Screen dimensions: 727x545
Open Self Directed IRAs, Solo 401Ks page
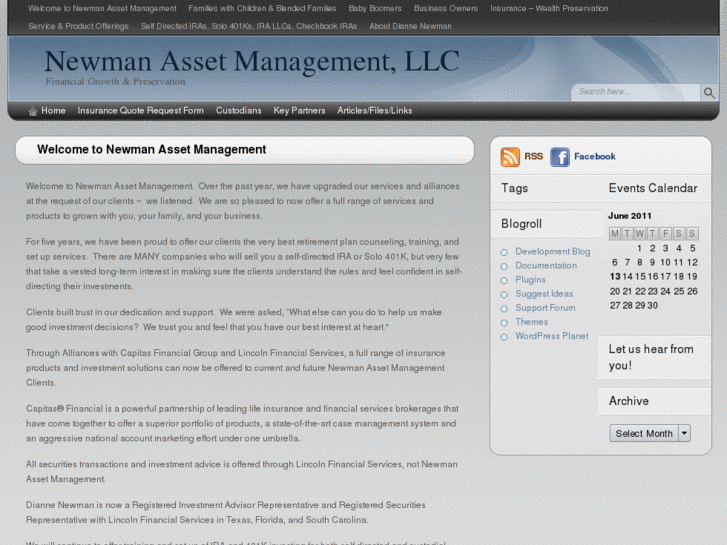249,26
